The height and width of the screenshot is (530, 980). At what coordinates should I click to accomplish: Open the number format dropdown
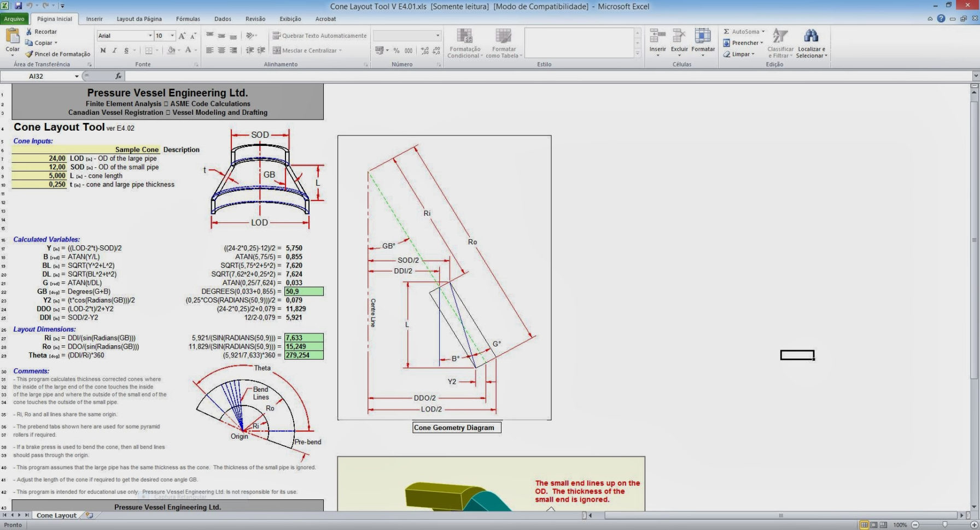point(437,36)
